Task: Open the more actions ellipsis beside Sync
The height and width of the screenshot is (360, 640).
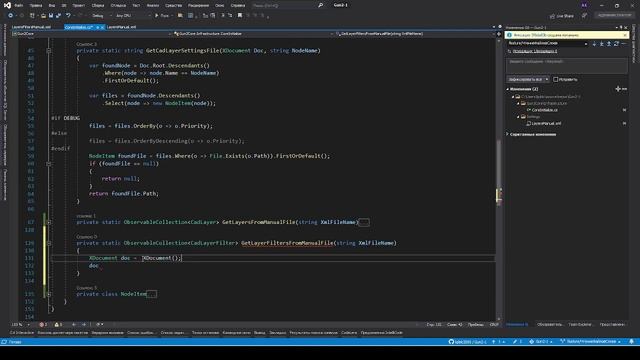Action: point(623,44)
